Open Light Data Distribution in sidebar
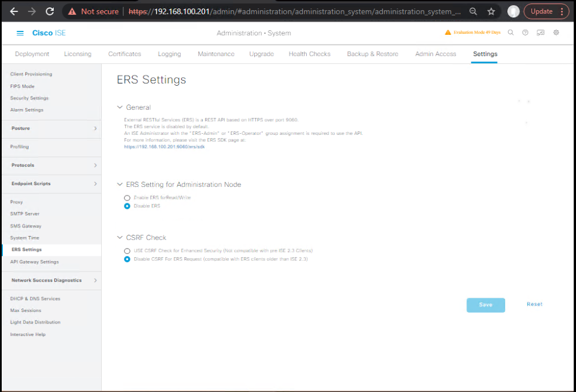The width and height of the screenshot is (576, 392). (35, 322)
